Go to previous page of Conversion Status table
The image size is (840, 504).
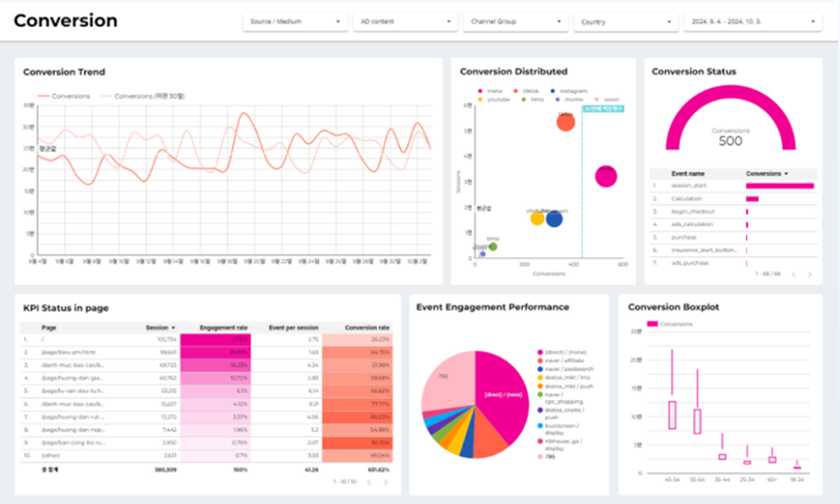coord(794,274)
